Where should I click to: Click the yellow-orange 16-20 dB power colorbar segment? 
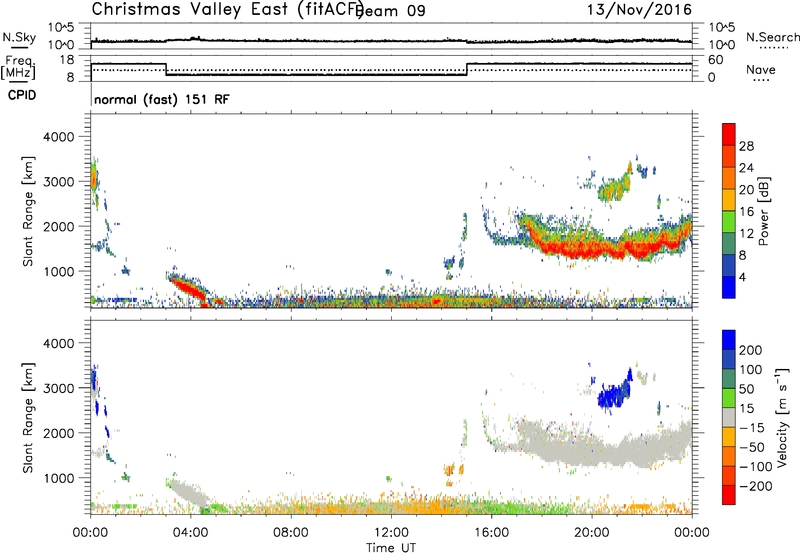(x=729, y=199)
